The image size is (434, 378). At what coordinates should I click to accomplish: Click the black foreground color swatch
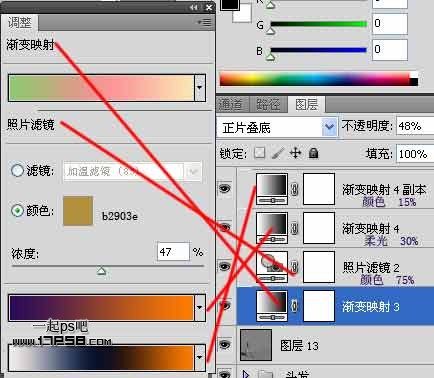[229, 4]
